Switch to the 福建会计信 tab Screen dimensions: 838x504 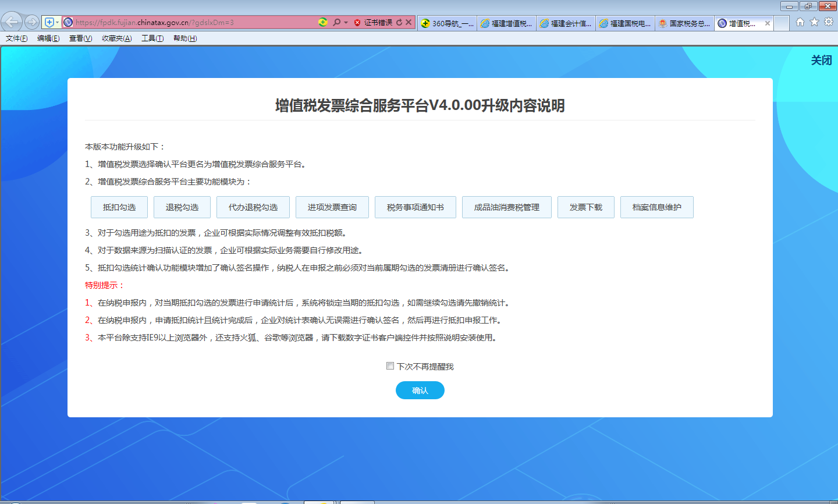pos(566,23)
